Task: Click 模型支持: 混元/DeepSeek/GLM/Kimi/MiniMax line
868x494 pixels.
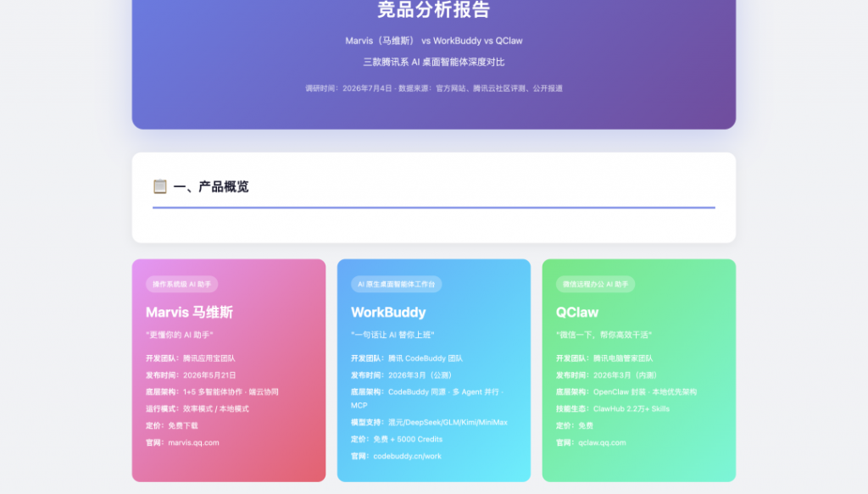Action: point(429,423)
